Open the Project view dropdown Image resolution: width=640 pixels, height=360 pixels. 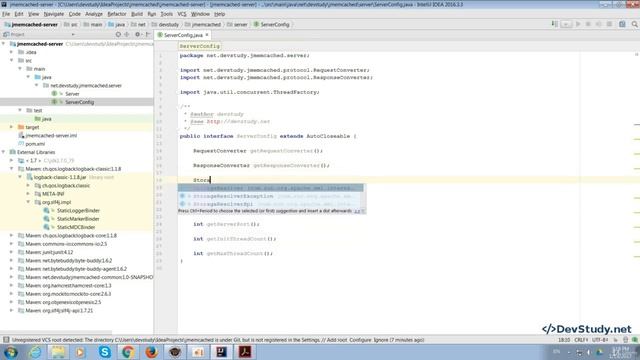coord(73,35)
